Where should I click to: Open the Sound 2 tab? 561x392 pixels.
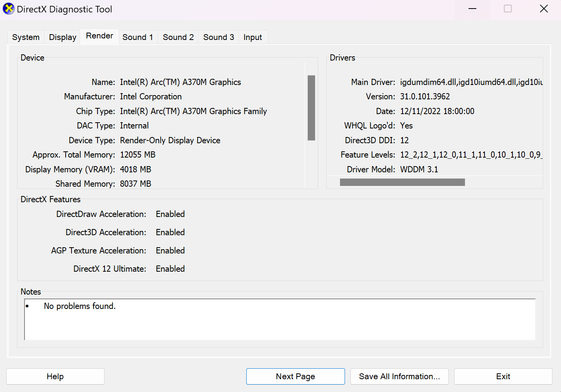pos(178,37)
